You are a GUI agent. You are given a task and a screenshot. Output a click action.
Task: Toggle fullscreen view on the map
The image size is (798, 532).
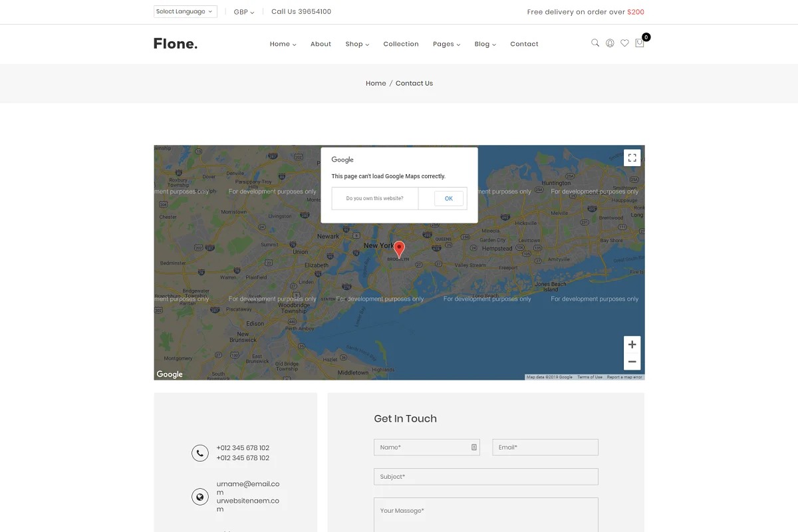(x=632, y=158)
